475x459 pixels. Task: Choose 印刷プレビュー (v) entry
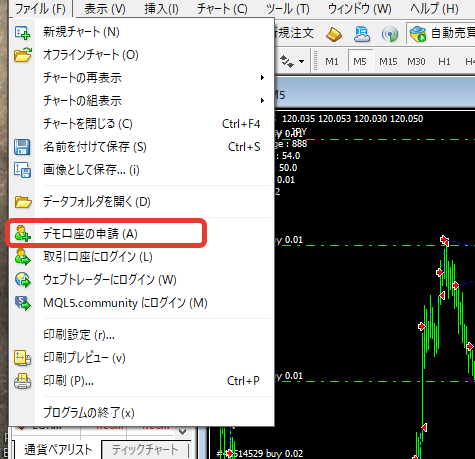pos(141,358)
